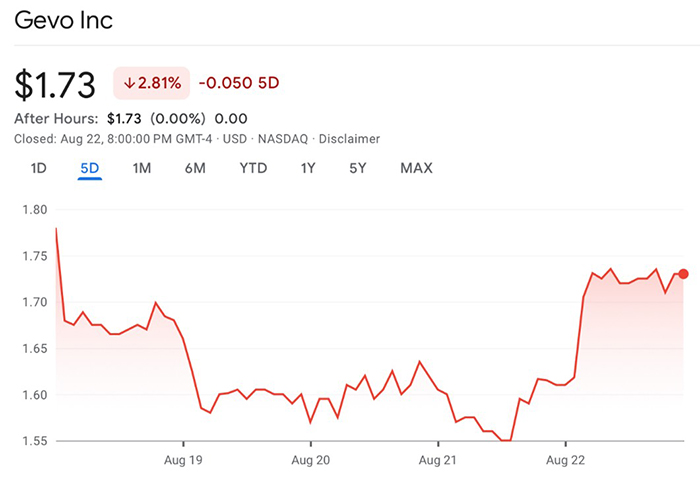Click the 1.80 y-axis label

(x=35, y=209)
